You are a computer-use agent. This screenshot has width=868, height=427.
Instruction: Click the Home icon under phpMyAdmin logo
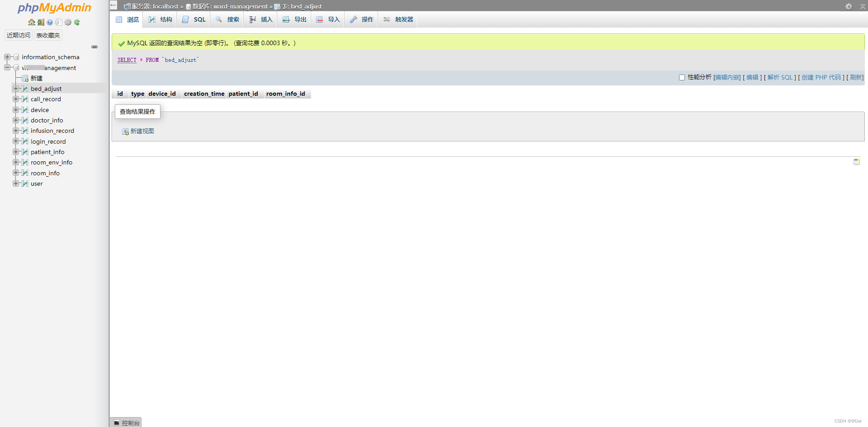[31, 22]
